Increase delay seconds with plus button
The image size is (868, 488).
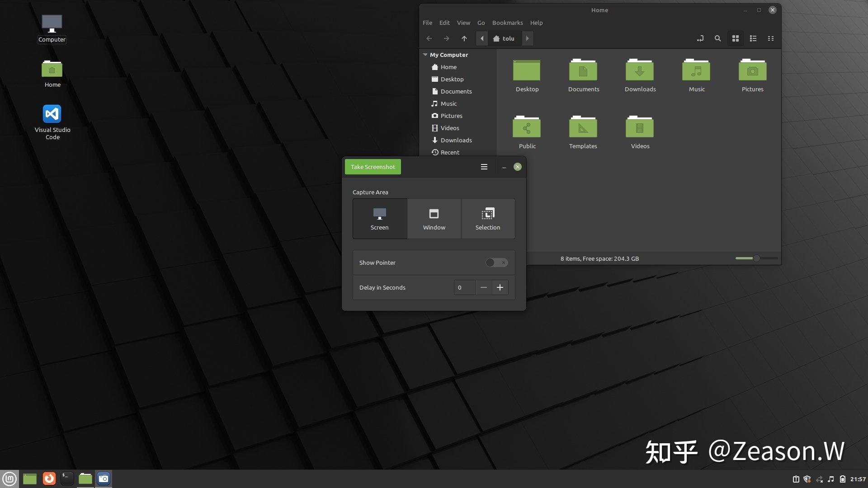[500, 287]
